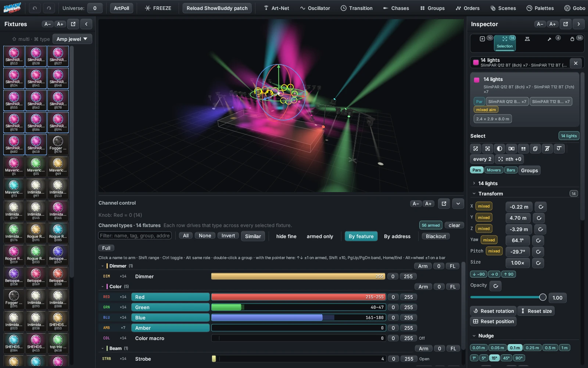Reset the X position value
The width and height of the screenshot is (588, 368).
[541, 207]
